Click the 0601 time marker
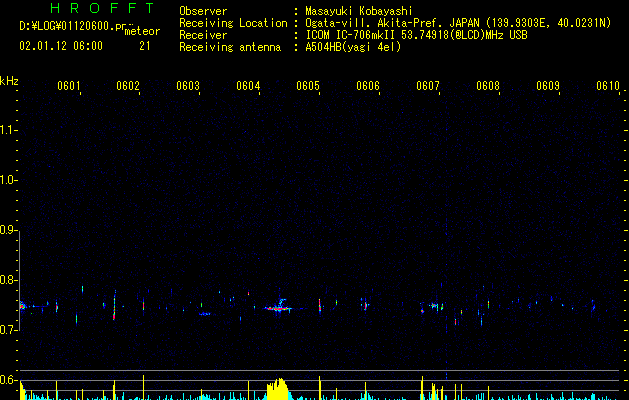The image size is (629, 400). tap(69, 86)
